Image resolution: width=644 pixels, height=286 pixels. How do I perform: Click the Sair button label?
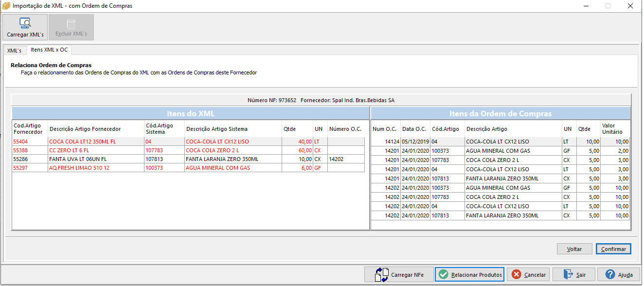click(581, 275)
